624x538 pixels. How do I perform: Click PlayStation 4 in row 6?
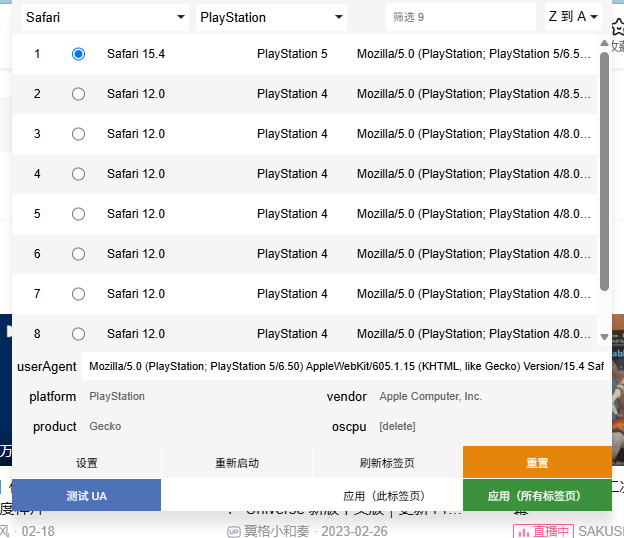coord(292,254)
